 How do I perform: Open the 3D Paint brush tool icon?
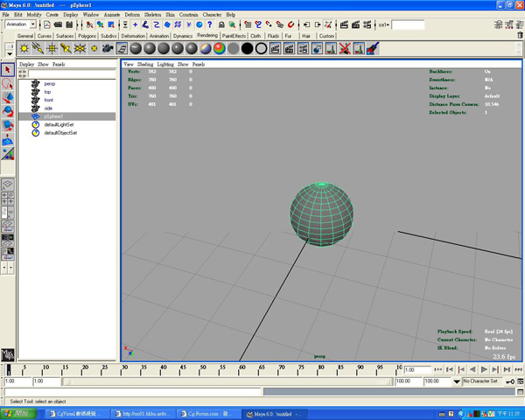point(373,49)
